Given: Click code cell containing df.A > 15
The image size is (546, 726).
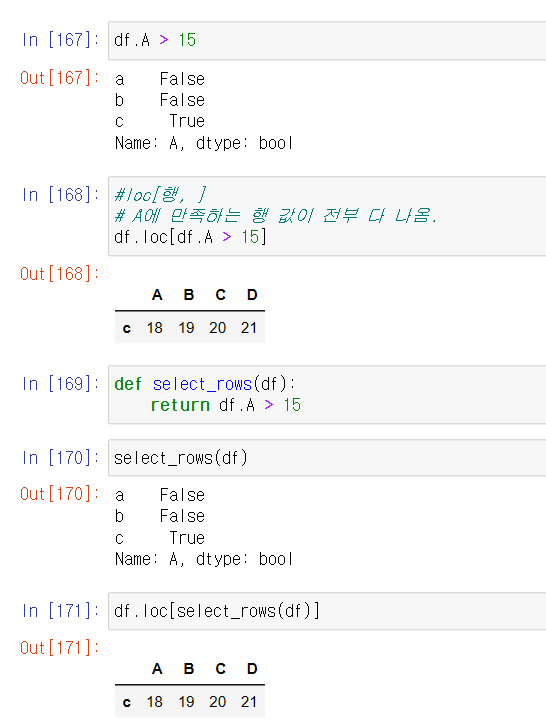Looking at the screenshot, I should coord(327,40).
